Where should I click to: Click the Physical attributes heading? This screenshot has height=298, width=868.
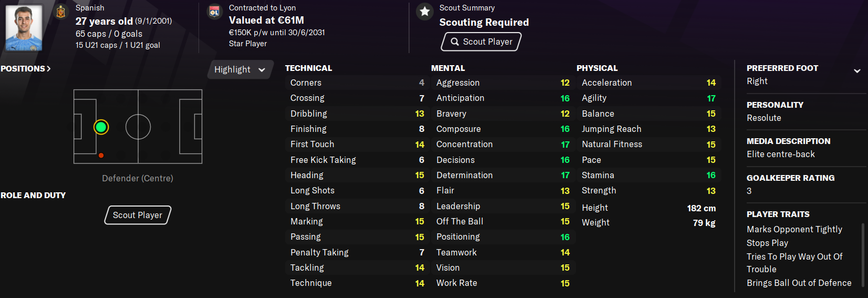[x=597, y=68]
